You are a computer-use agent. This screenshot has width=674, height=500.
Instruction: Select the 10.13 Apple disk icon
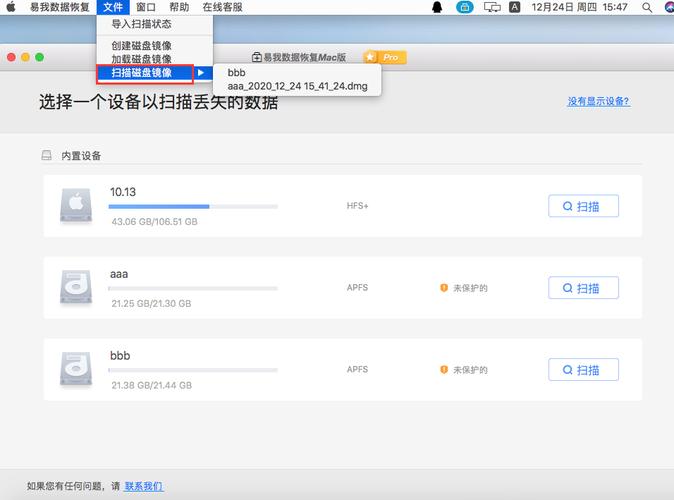coord(76,206)
